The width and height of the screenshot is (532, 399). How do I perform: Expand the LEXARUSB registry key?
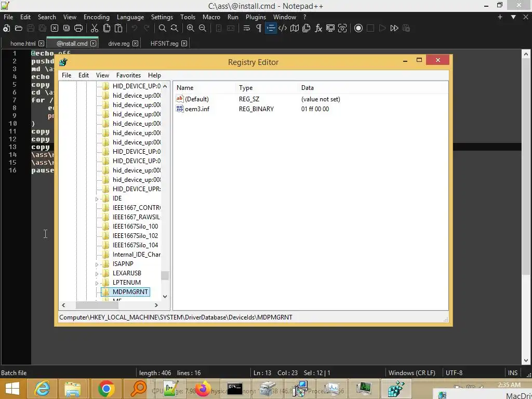(x=97, y=273)
